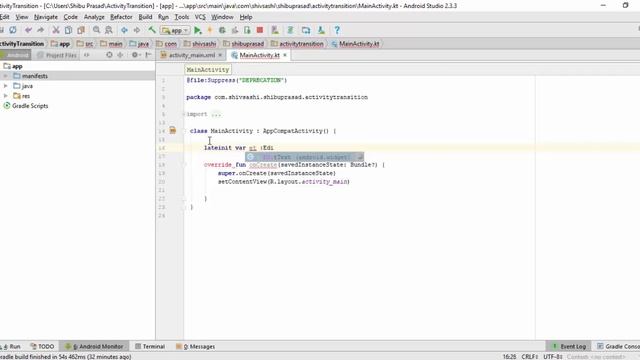Screen dimensions: 640x360
Task: Open the Build menu
Action: click(145, 17)
